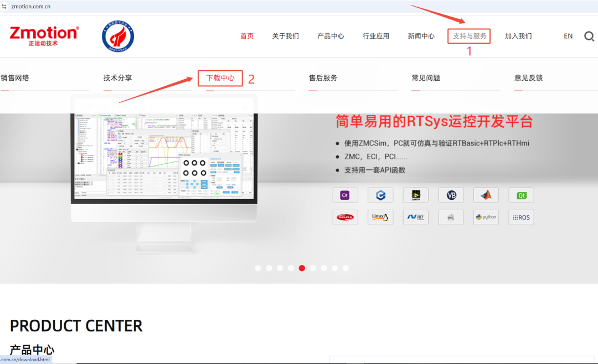
Task: Select the sixth carousel indicator dot
Action: coord(313,268)
